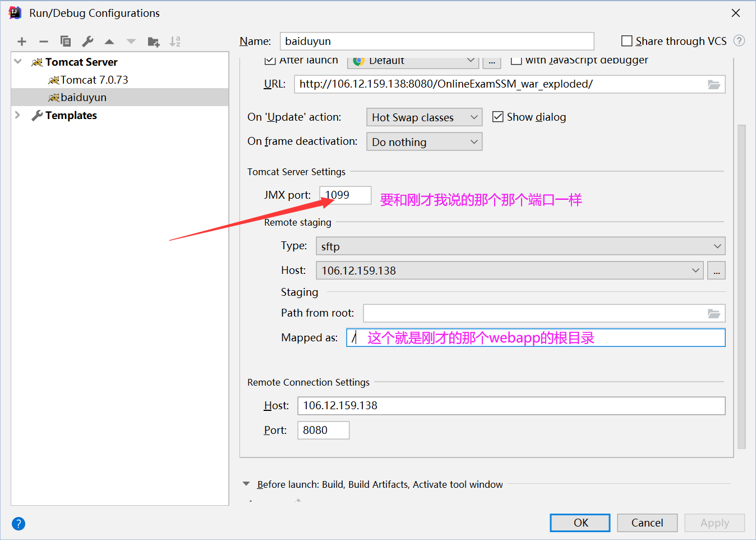Click the Chrome browser icon in dropdown

359,61
